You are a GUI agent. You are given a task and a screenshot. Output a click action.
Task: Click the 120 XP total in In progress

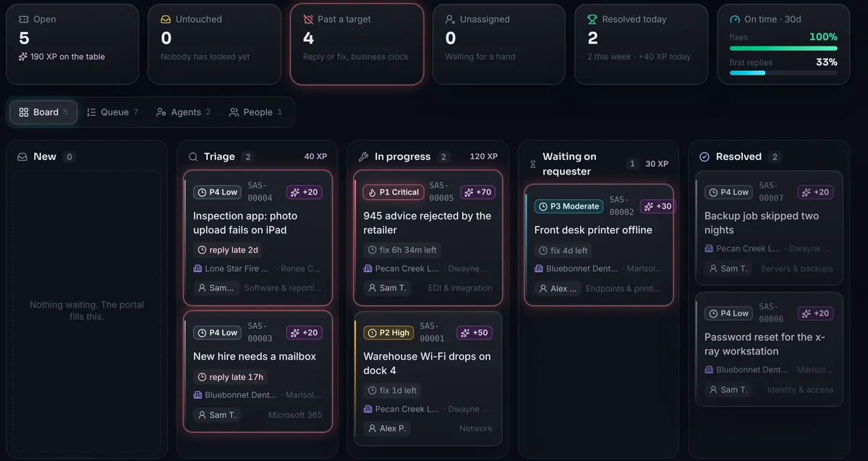pyautogui.click(x=483, y=156)
